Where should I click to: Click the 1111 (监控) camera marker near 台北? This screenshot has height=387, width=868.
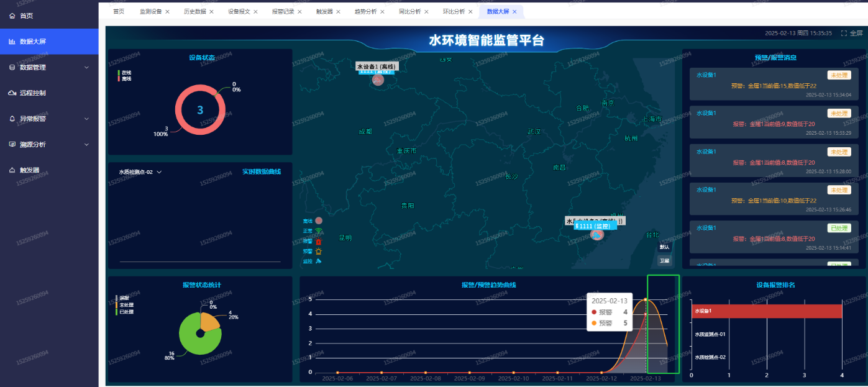point(596,235)
